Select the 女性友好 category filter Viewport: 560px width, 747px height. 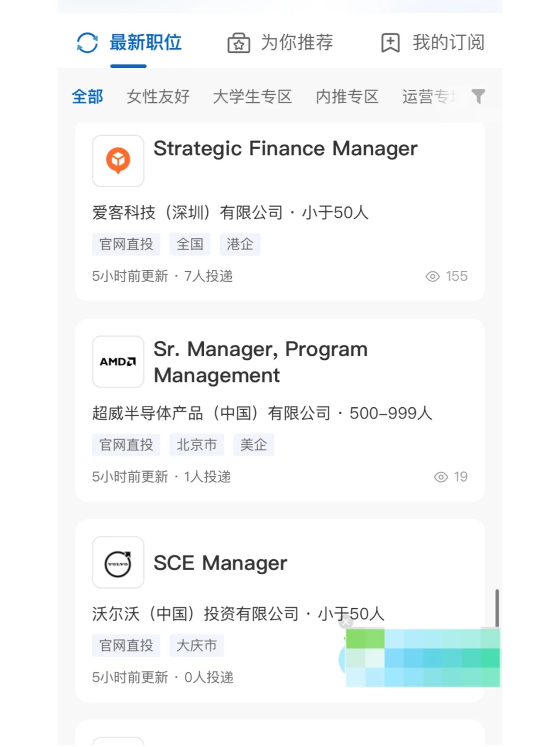coord(158,96)
